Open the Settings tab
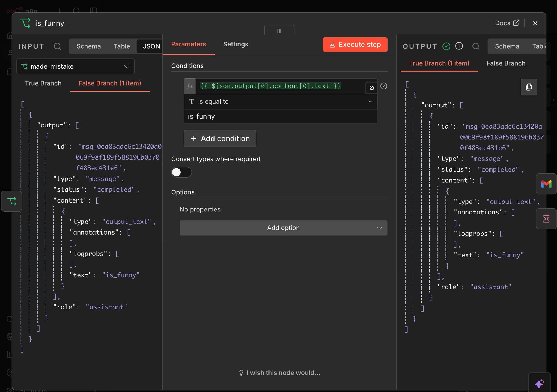This screenshot has width=557, height=392. click(x=236, y=44)
